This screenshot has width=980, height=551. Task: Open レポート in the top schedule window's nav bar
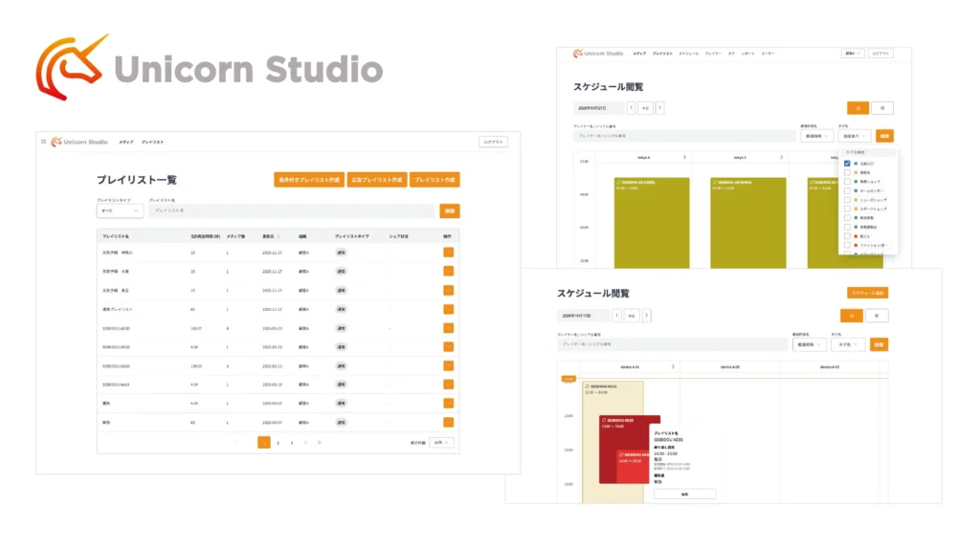748,54
